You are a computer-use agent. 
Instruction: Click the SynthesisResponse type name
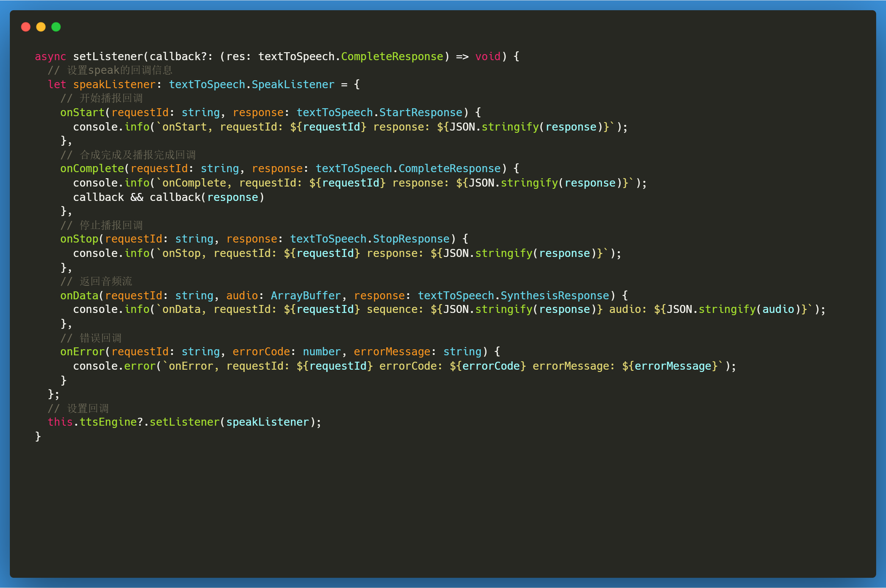point(555,296)
